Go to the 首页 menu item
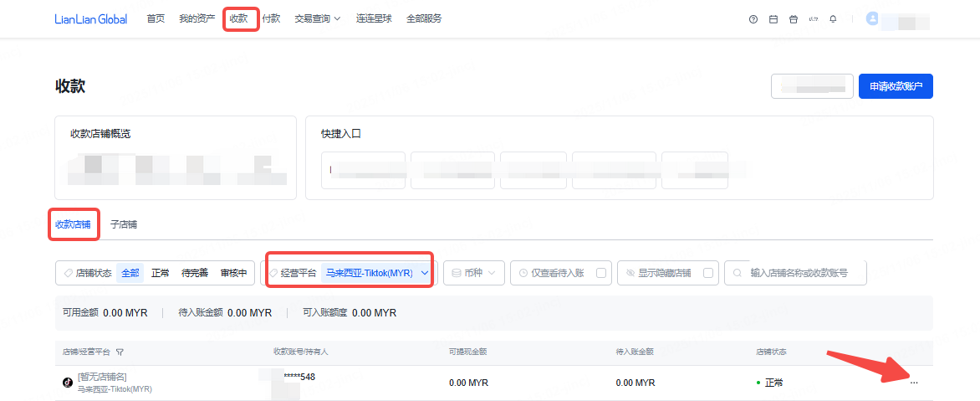Viewport: 980px width, 401px height. pyautogui.click(x=156, y=18)
